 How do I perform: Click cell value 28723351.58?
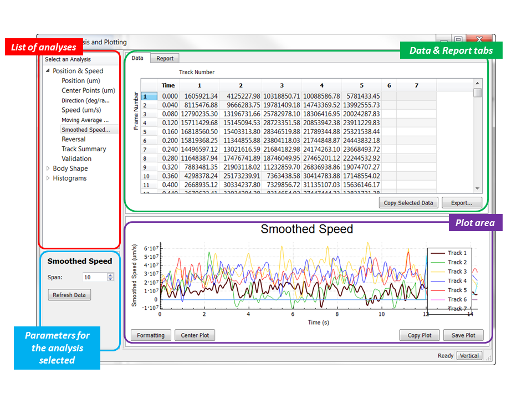click(282, 123)
